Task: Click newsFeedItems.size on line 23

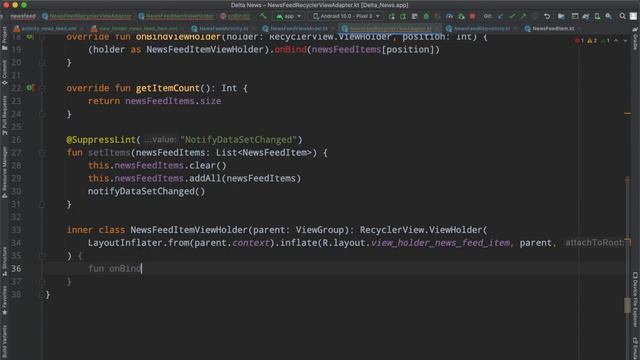Action: (x=173, y=101)
